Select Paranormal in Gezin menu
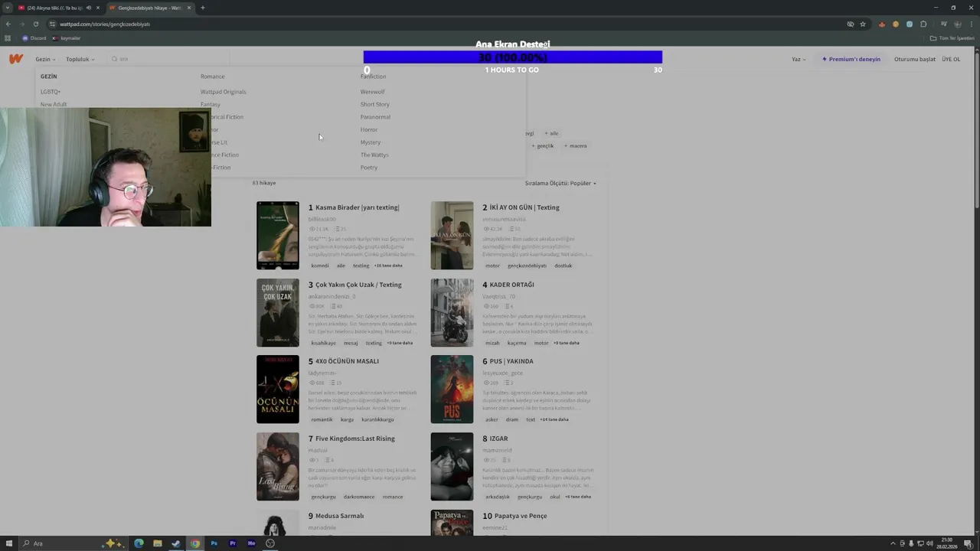Screen dimensions: 980x551 pyautogui.click(x=375, y=117)
